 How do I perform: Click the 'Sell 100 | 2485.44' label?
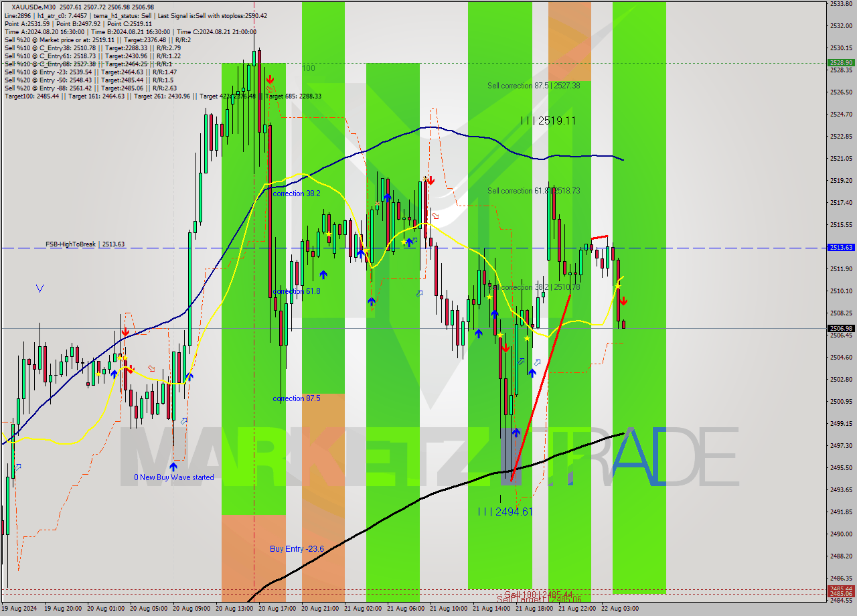click(x=538, y=594)
